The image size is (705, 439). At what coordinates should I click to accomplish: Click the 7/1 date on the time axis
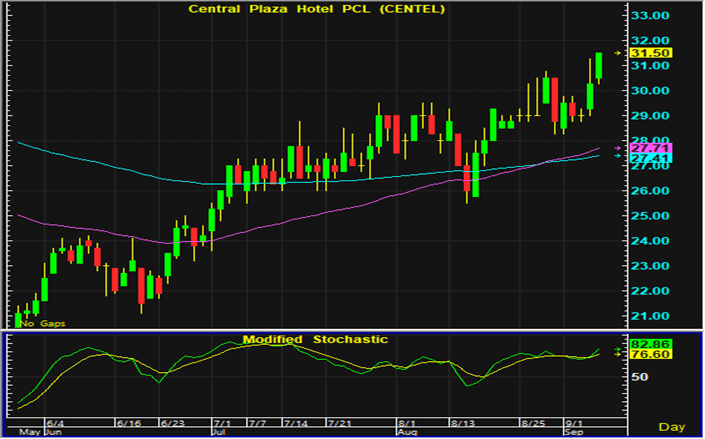[x=222, y=424]
